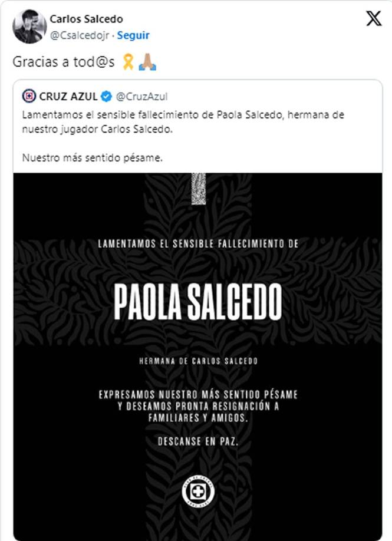Click PAOLA SALCEDO in the memorial graphic

point(198,301)
